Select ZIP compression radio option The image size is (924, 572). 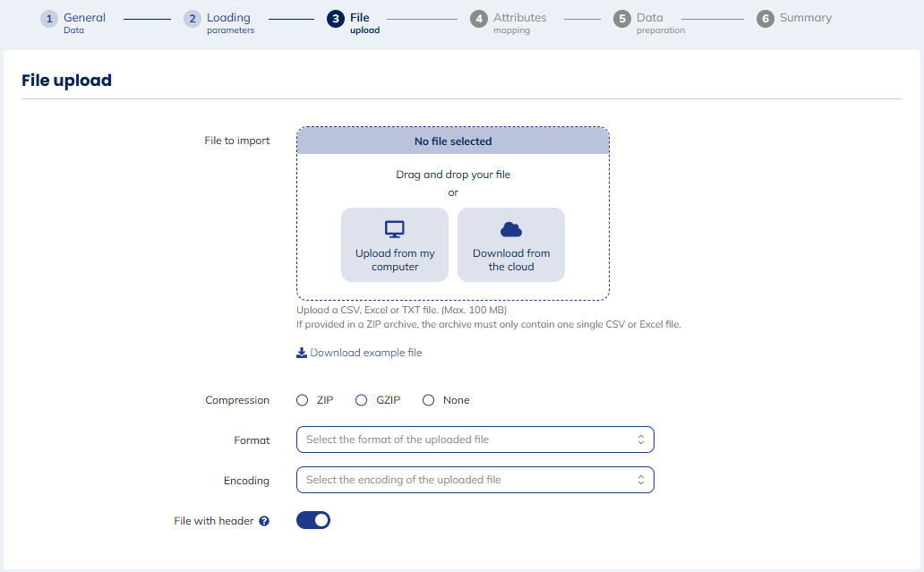point(303,400)
